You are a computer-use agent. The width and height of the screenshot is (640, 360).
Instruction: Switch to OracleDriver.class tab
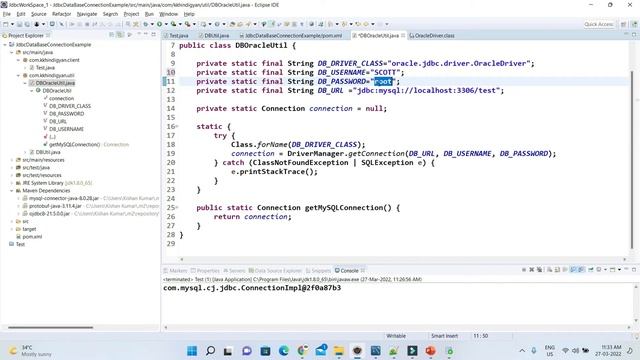coord(434,36)
